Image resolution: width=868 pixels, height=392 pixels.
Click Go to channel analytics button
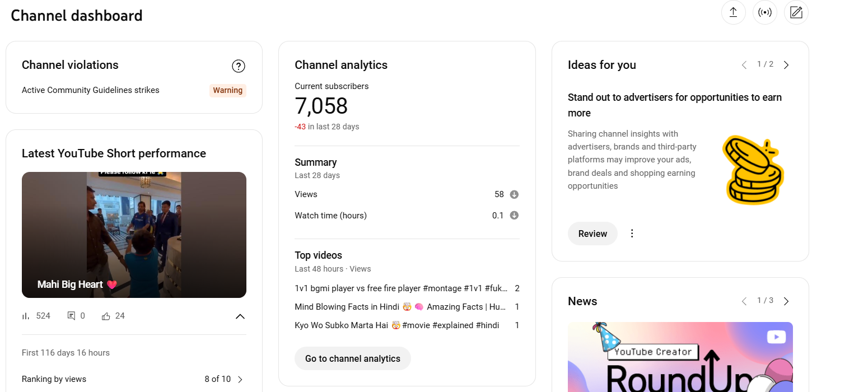(353, 358)
